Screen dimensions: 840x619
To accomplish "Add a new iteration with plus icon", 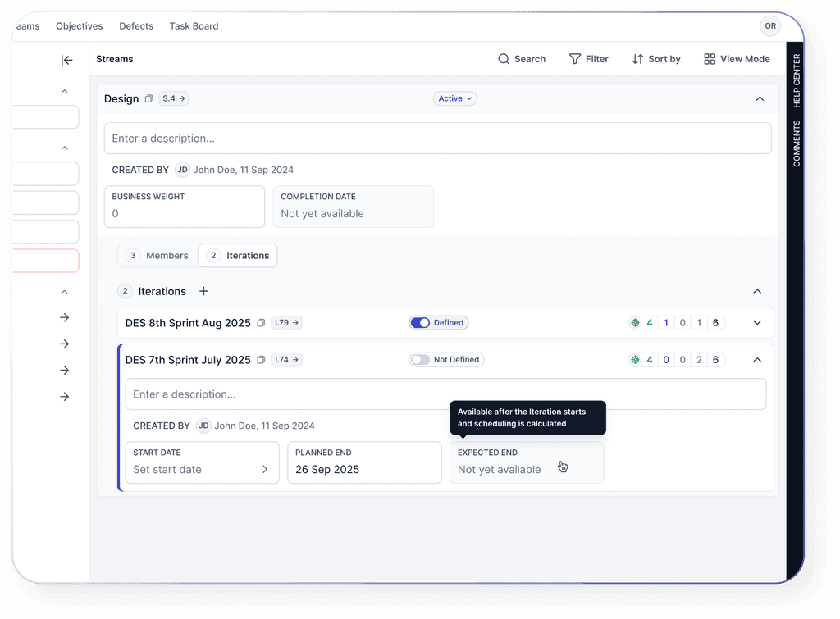I will [204, 291].
